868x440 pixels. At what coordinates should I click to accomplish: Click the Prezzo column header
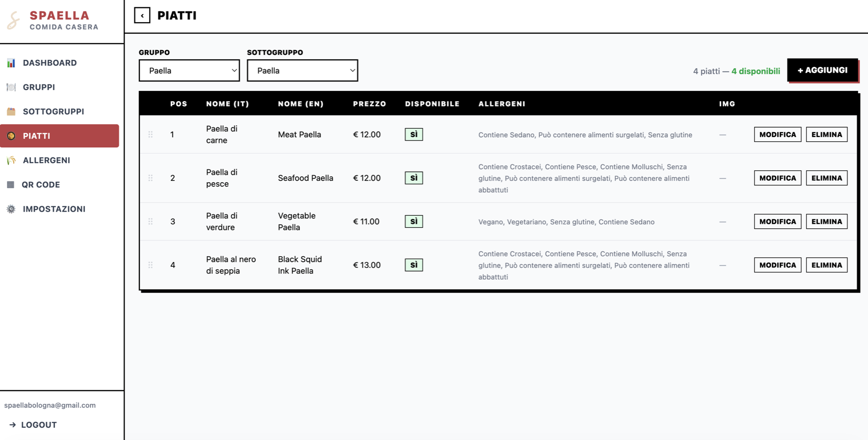tap(370, 104)
